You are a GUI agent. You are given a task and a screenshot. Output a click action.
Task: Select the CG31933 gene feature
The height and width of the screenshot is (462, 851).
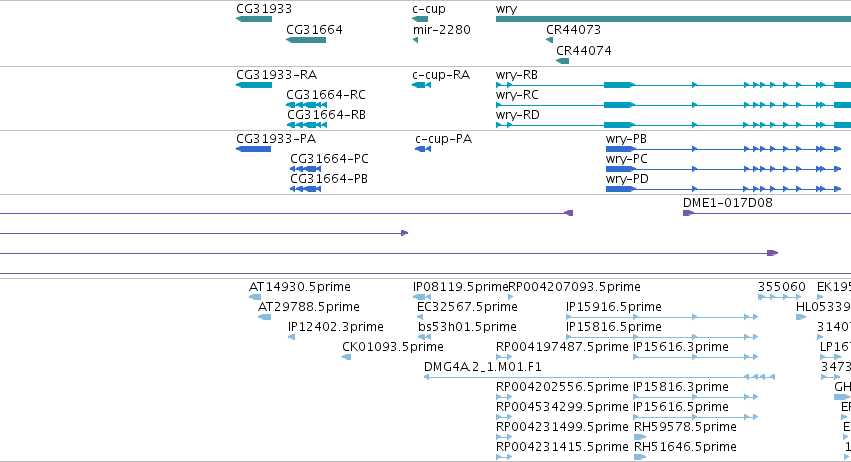point(254,19)
